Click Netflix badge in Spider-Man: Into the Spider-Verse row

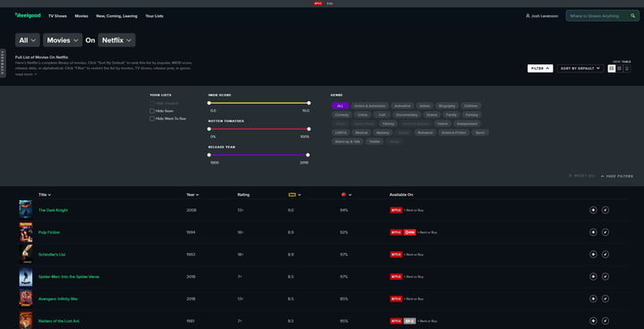coord(396,277)
